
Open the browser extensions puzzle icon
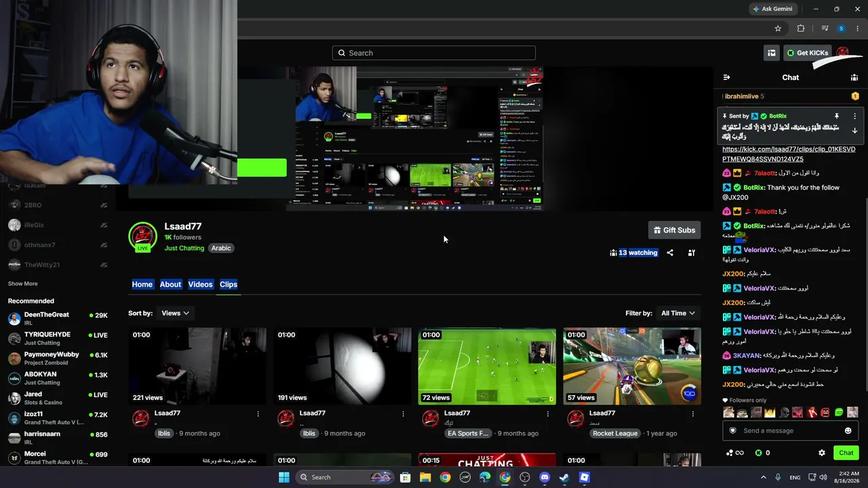point(801,28)
